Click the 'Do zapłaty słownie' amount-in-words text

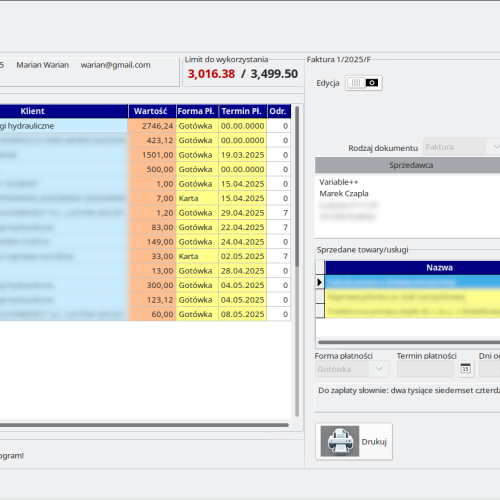click(x=409, y=390)
